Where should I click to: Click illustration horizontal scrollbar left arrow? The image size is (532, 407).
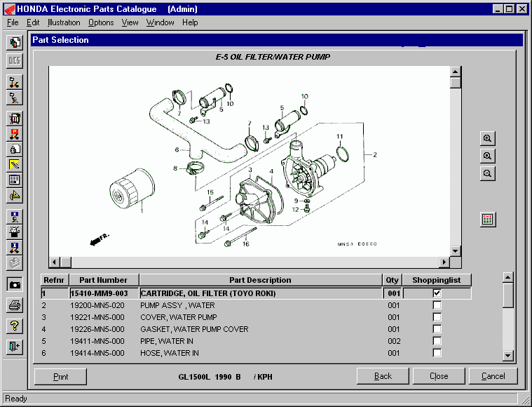[x=55, y=262]
